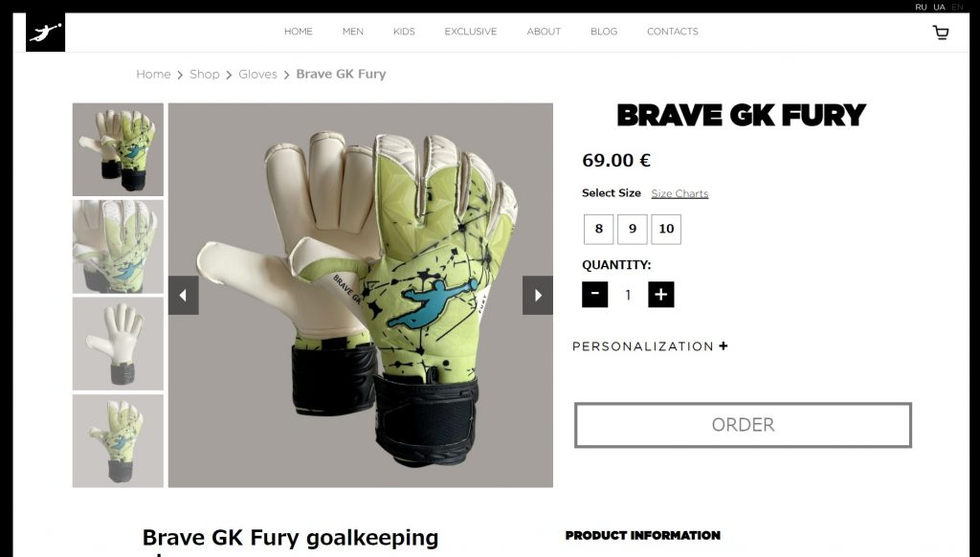Edit the quantity number field

[x=628, y=295]
